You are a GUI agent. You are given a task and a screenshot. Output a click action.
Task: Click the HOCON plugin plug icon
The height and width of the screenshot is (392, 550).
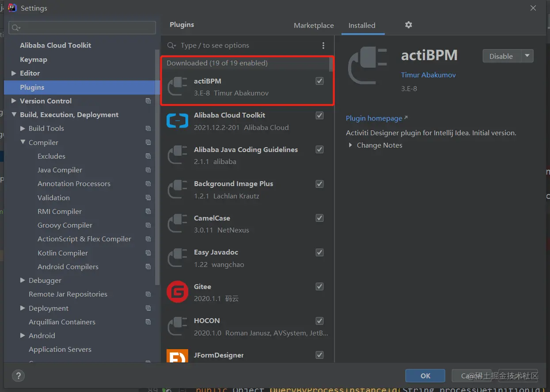pos(178,327)
